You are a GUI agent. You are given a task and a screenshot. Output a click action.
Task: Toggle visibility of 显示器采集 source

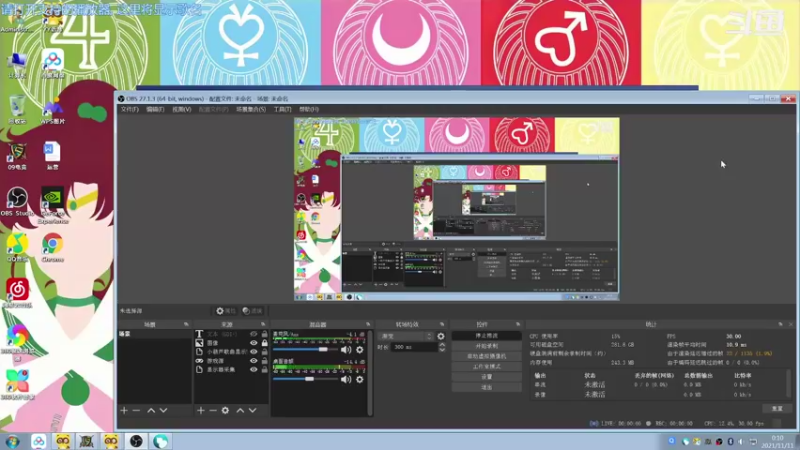point(254,369)
